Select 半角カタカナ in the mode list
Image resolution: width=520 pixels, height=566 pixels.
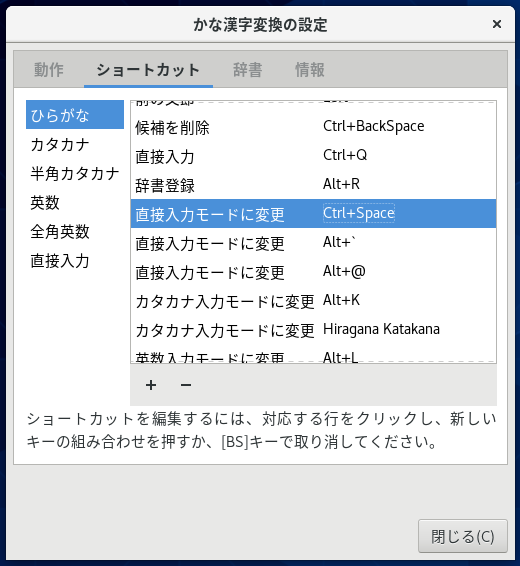75,173
